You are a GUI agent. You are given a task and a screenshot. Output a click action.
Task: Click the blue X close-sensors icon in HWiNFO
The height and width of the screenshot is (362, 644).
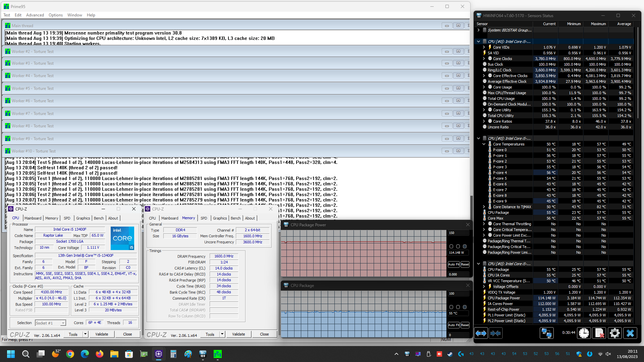click(x=630, y=333)
